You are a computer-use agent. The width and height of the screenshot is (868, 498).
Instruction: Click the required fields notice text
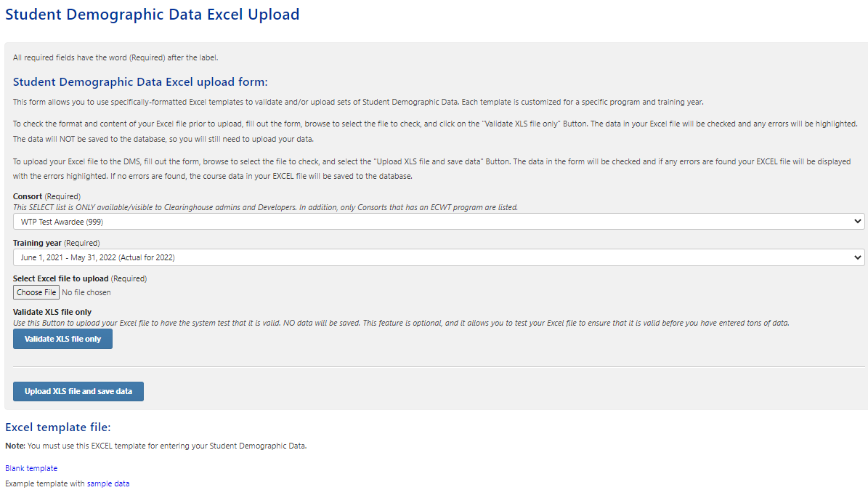tap(115, 57)
